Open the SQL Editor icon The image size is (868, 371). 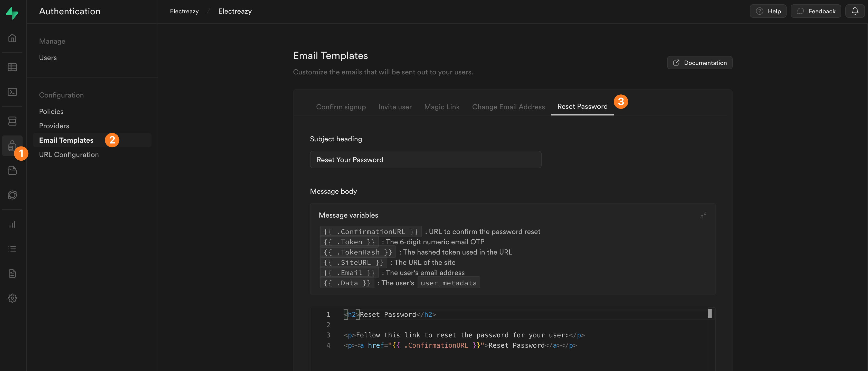12,92
